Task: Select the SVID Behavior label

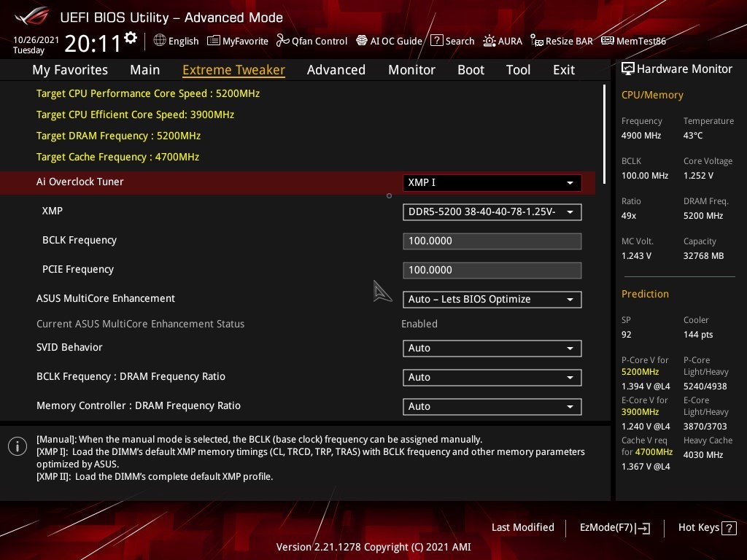Action: click(x=69, y=347)
